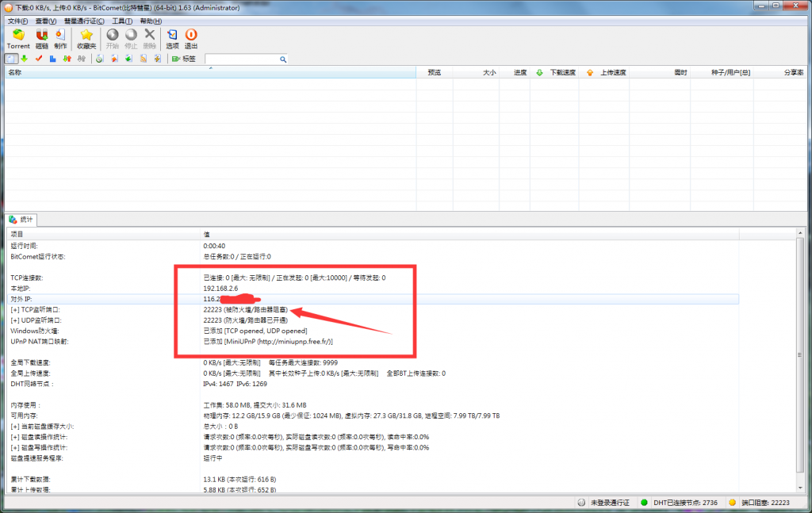Switch to the 统计 statistics tab
This screenshot has height=513, width=812.
[21, 220]
